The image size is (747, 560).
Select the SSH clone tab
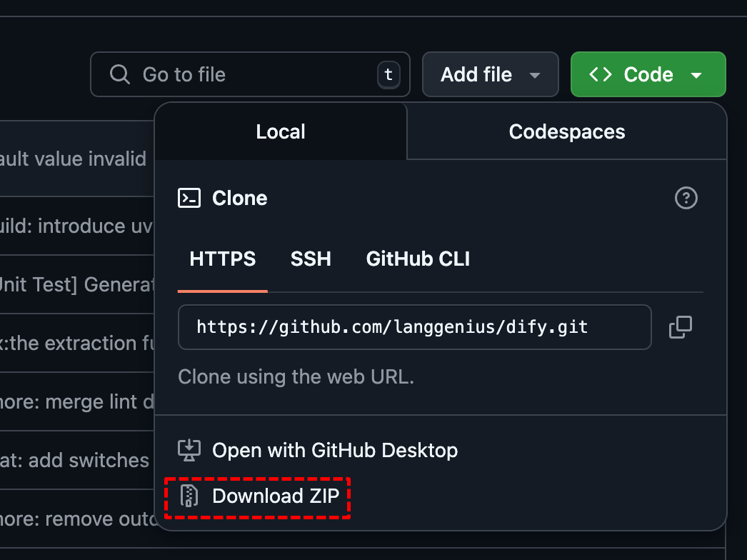(x=311, y=259)
